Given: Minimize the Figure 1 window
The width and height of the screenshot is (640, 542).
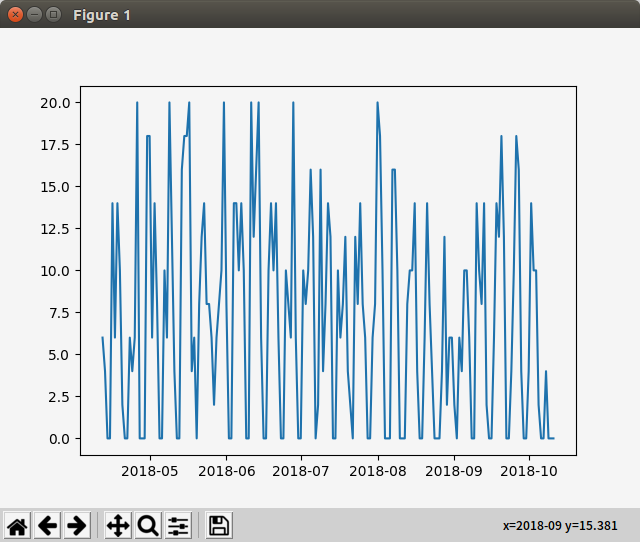Looking at the screenshot, I should 34,15.
